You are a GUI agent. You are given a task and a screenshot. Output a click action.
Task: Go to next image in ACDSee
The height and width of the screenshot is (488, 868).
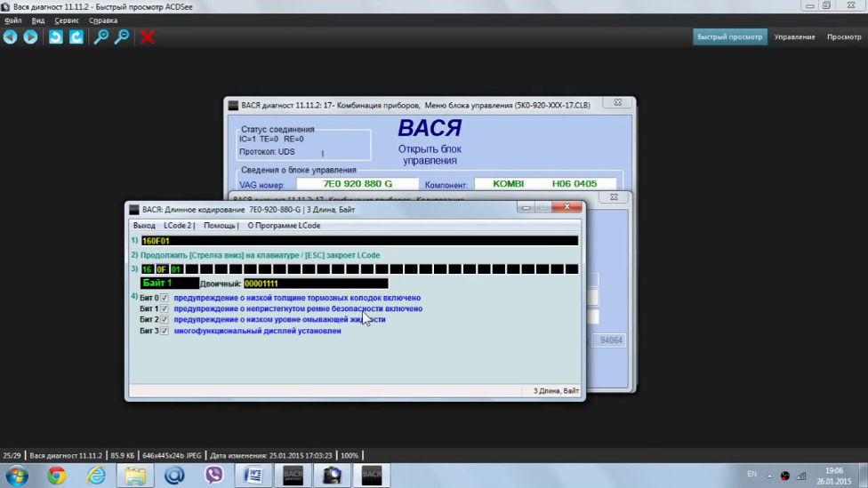(30, 37)
